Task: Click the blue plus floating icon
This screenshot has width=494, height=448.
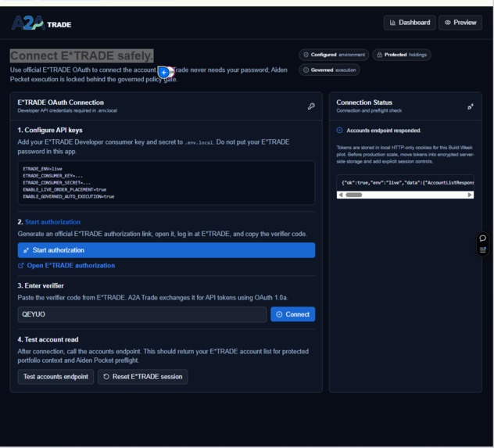Action: tap(164, 72)
